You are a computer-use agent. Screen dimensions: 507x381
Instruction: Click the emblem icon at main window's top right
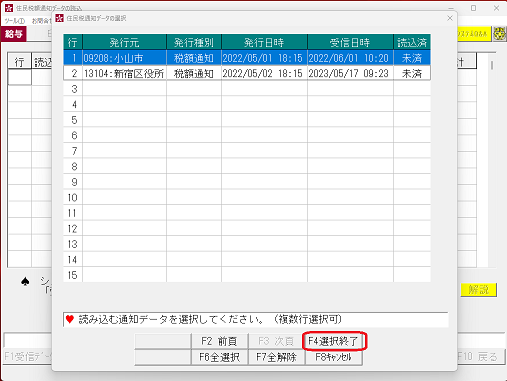pos(500,34)
